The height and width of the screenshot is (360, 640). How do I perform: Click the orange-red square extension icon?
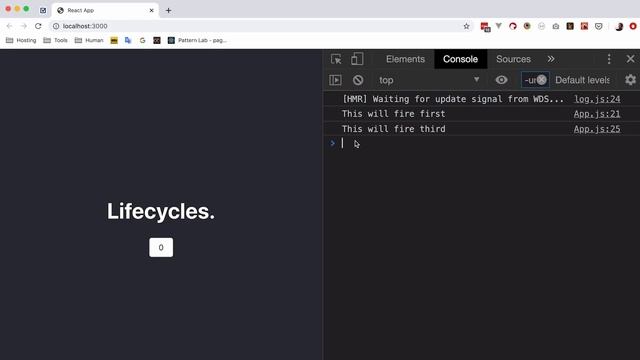(584, 26)
